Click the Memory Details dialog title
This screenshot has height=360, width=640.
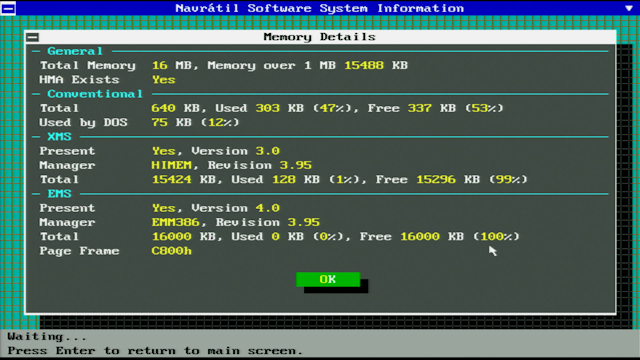click(x=320, y=37)
